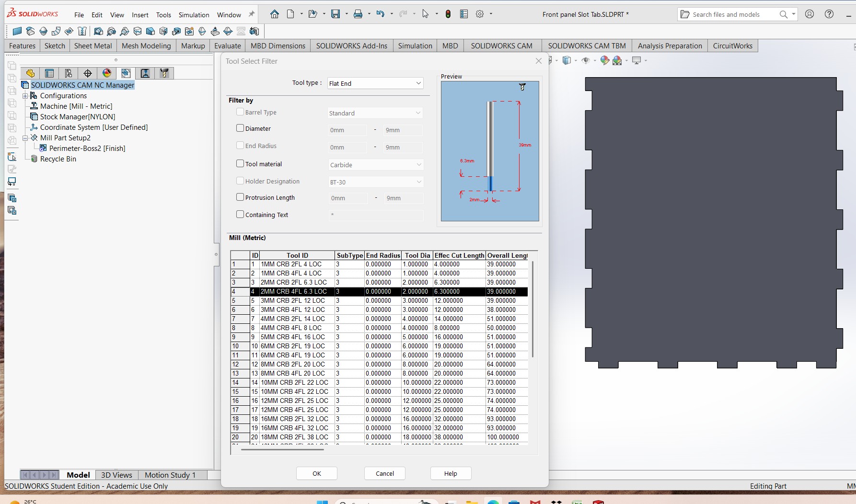Enable the Tool material filter checkbox

point(240,164)
